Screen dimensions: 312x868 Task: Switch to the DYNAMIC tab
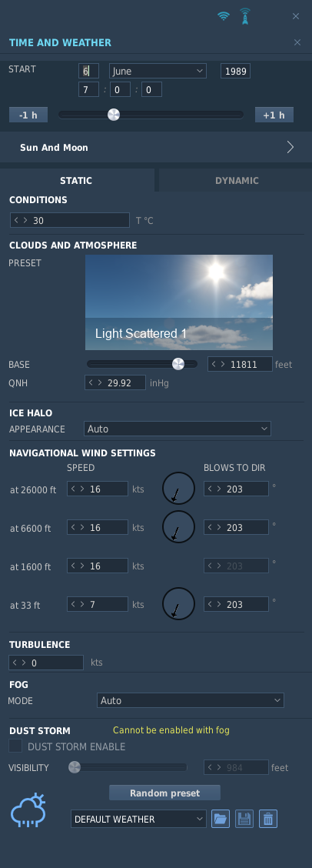236,181
